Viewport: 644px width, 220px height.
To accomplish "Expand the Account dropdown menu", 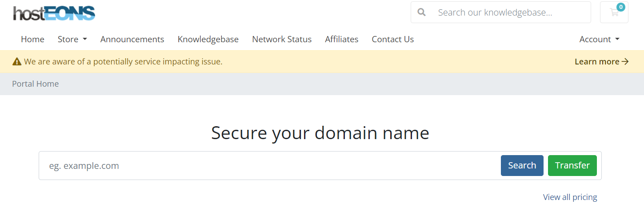I will pyautogui.click(x=599, y=39).
